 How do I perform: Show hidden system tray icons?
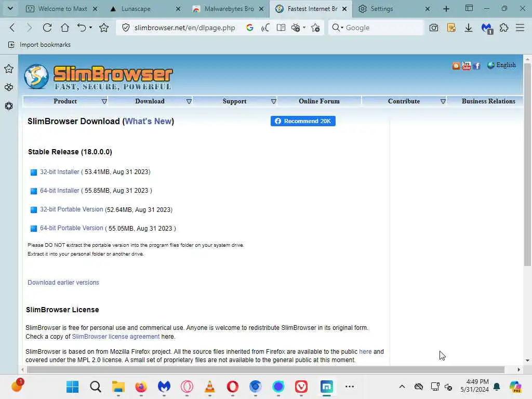coord(402,387)
